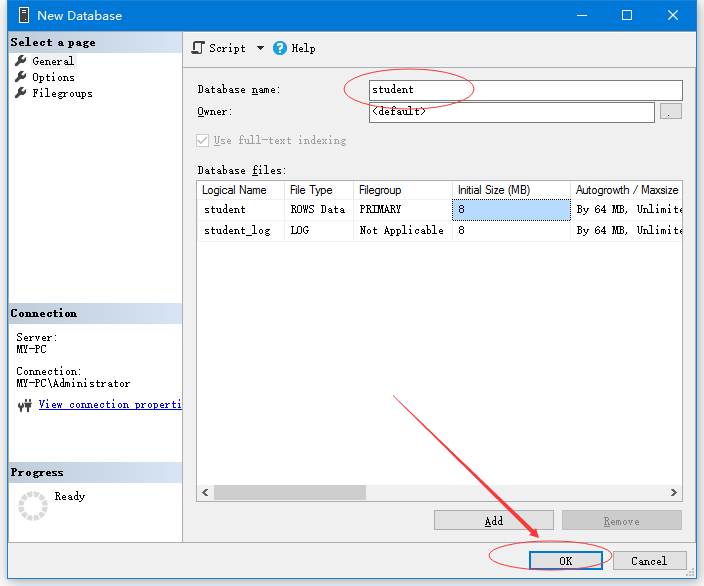The height and width of the screenshot is (586, 704).
Task: Select the Filegroups page wrench icon
Action: pos(21,93)
